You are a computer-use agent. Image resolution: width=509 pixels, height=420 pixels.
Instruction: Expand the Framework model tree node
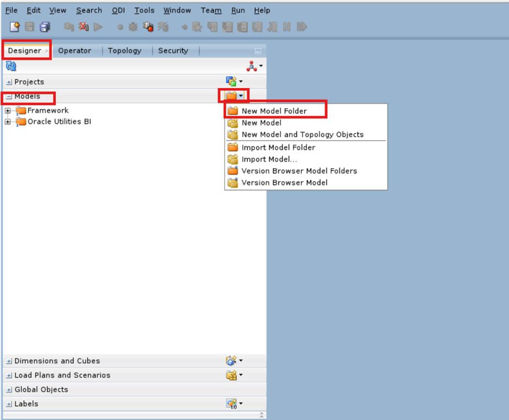(x=7, y=110)
